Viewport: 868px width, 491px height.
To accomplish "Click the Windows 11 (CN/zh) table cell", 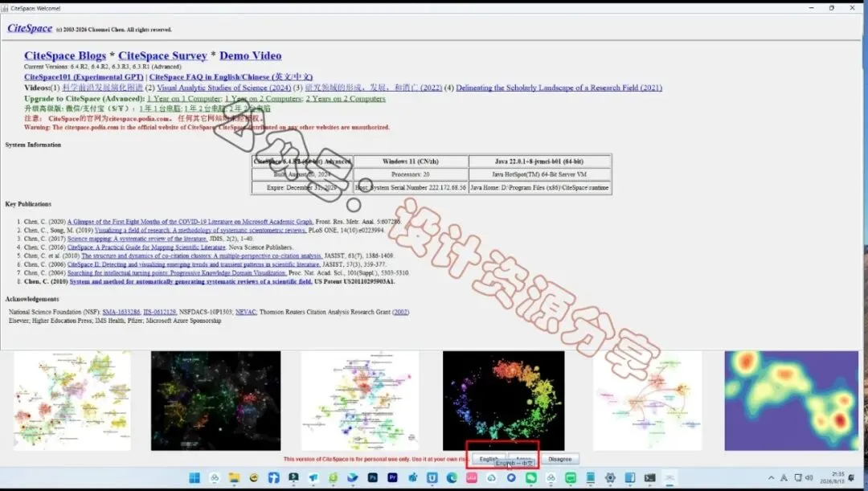I will [411, 161].
